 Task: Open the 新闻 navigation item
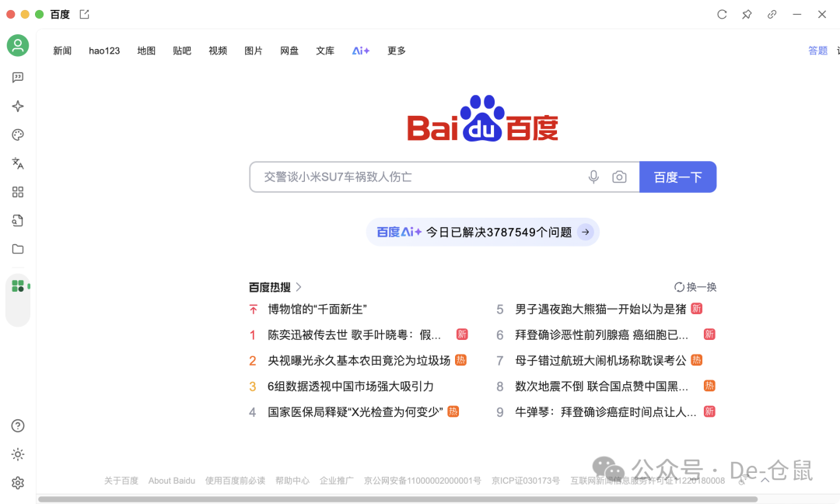coord(62,51)
